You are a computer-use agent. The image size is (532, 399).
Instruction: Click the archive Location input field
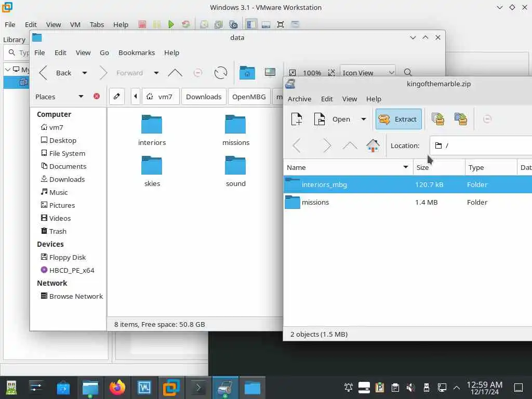pos(481,145)
